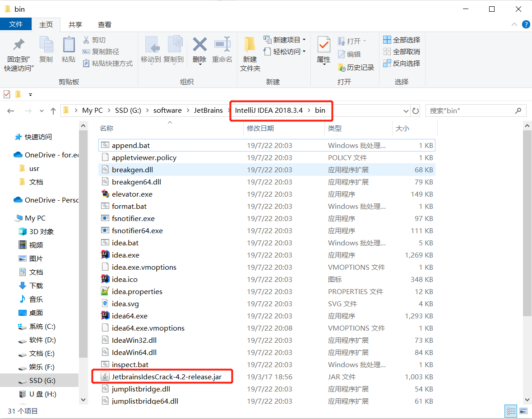Switch to details view icon in status bar

coord(511,411)
